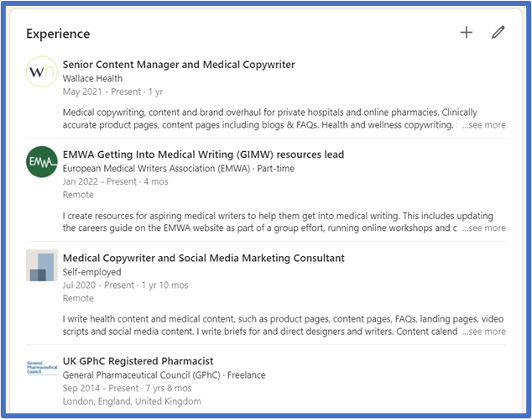
Task: Open the EMWA green circle logo
Action: click(x=42, y=161)
